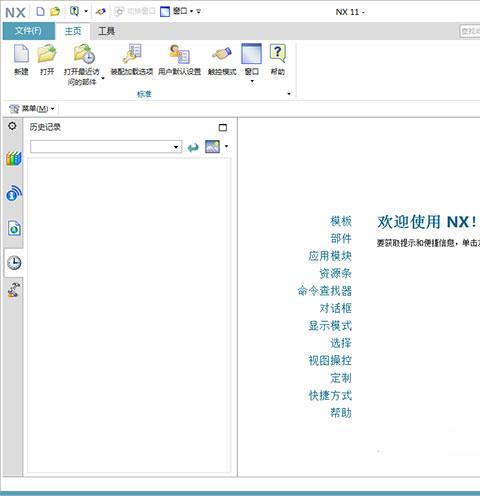
Task: Toggle Touch Mode (触控模式)
Action: coord(222,54)
